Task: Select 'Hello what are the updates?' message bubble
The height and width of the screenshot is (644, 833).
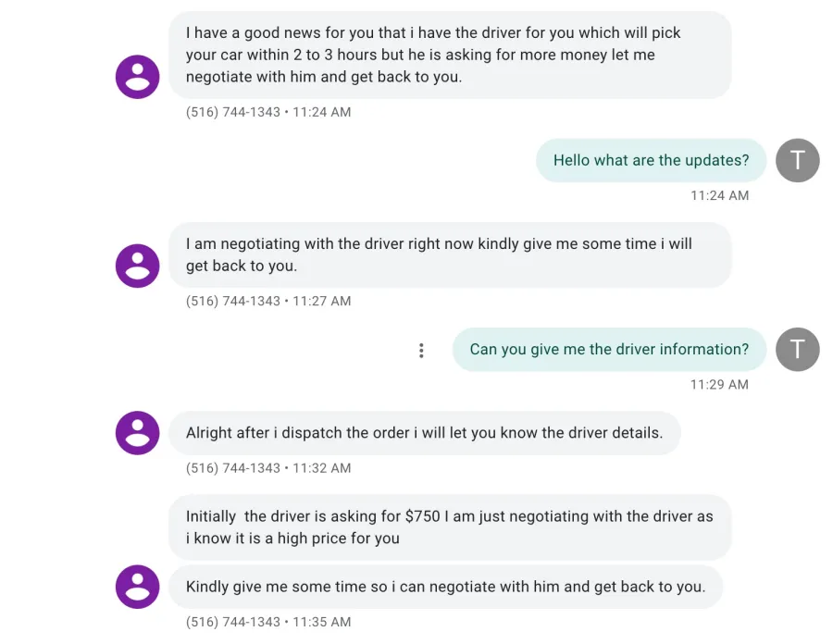Action: click(651, 160)
